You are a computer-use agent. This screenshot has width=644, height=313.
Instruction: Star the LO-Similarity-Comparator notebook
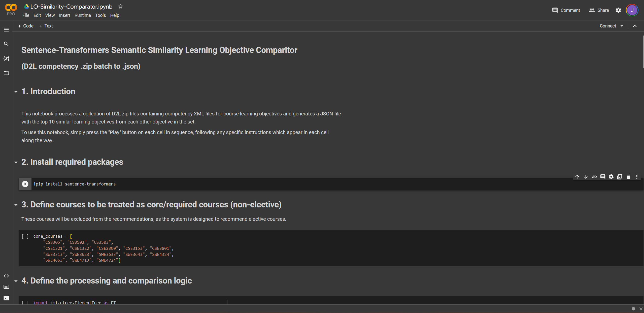click(x=120, y=7)
